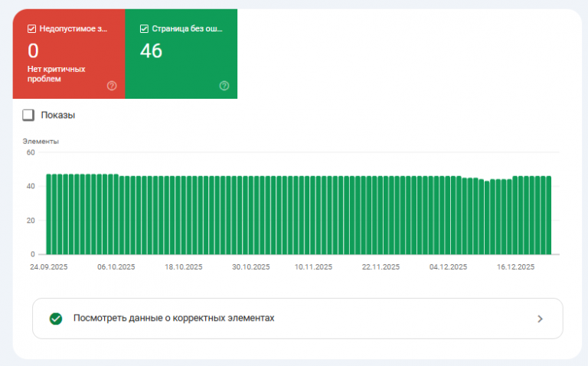The width and height of the screenshot is (588, 366).
Task: Click the 24.09.2025 date label
Action: click(49, 267)
